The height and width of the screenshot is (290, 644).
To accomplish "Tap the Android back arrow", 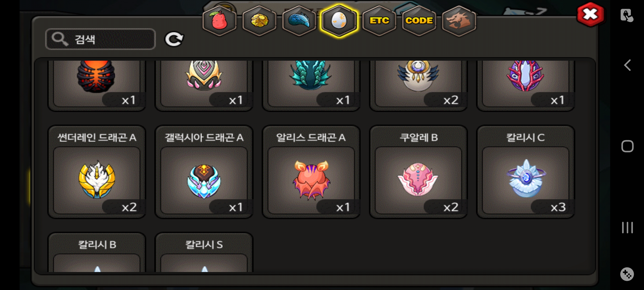I will pos(627,65).
